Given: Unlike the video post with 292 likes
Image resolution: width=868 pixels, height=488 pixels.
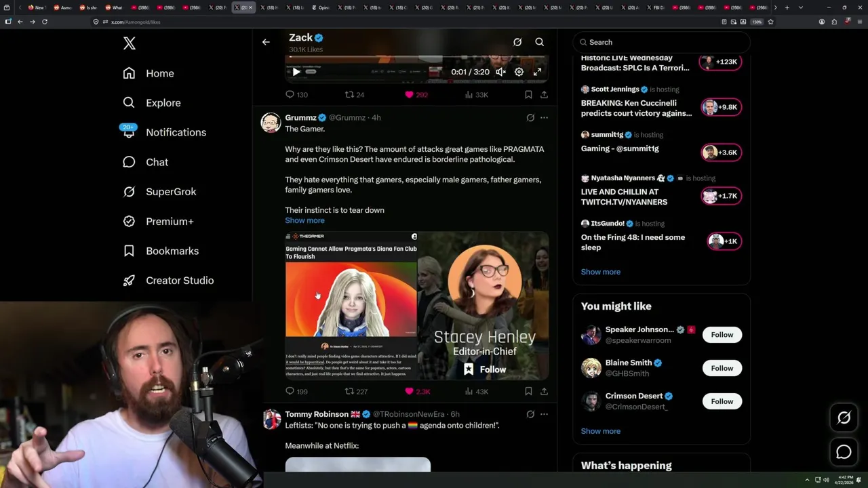Looking at the screenshot, I should click(416, 95).
